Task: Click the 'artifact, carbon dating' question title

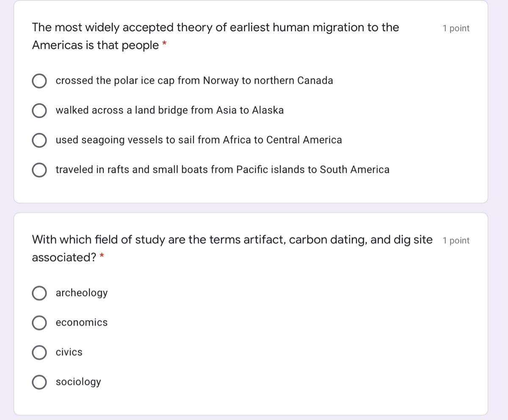Action: 232,249
